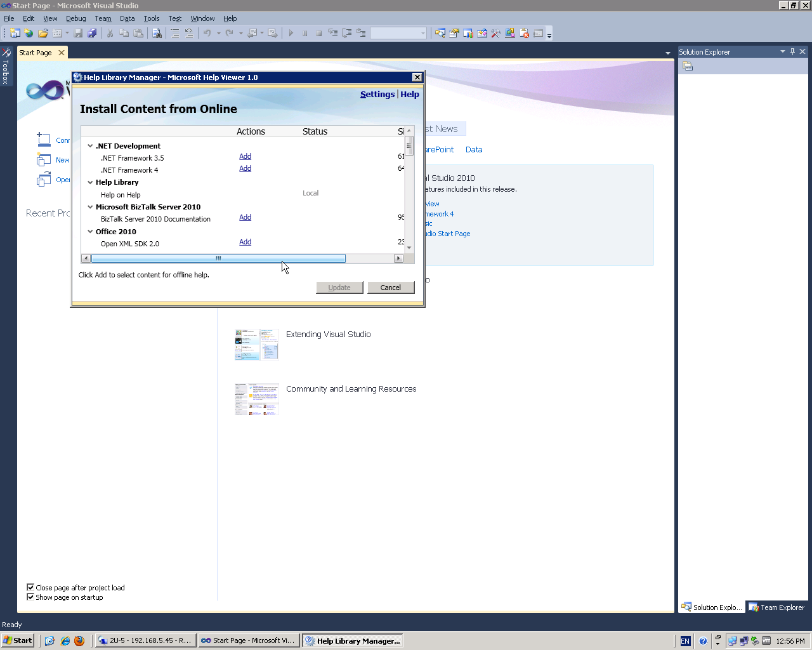The width and height of the screenshot is (812, 650).
Task: Click Add for .NET Framework 3.5
Action: click(x=246, y=156)
